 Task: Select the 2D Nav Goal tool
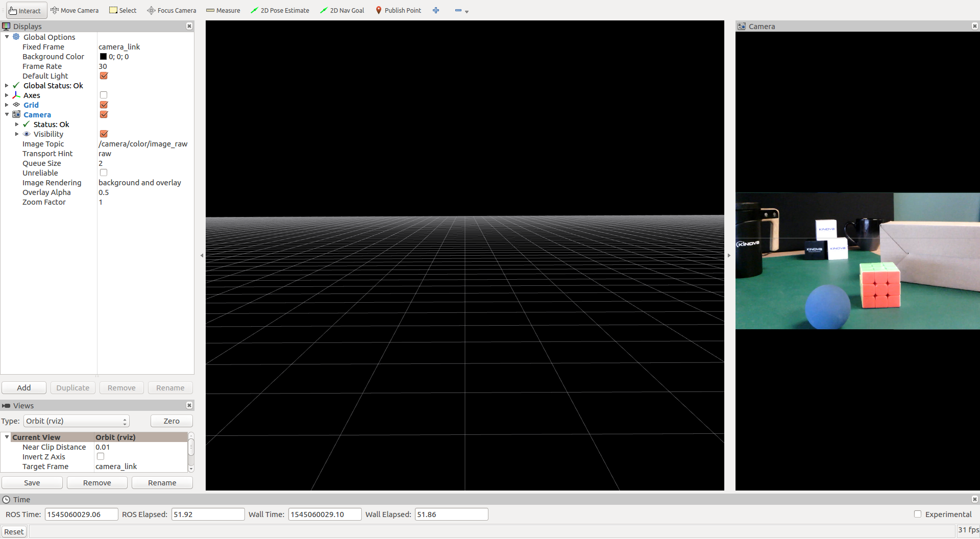tap(342, 10)
